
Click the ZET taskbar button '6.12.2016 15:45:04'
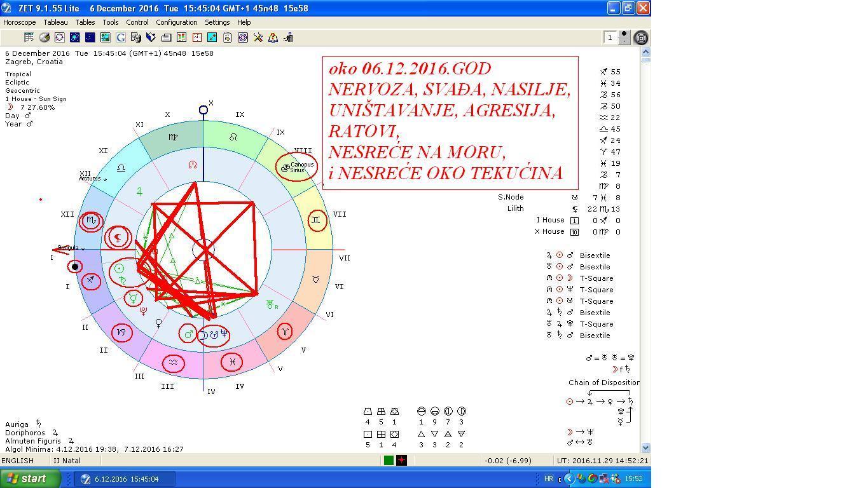125,478
